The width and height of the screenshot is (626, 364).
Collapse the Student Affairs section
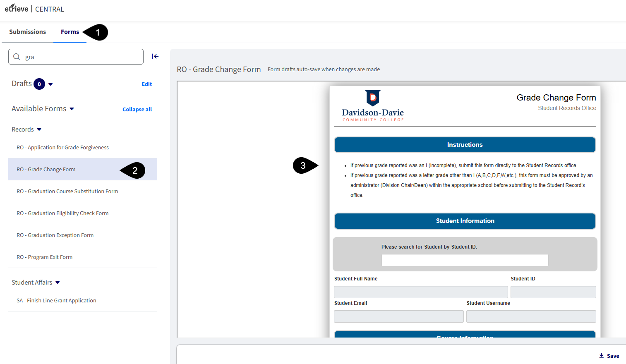pos(58,282)
